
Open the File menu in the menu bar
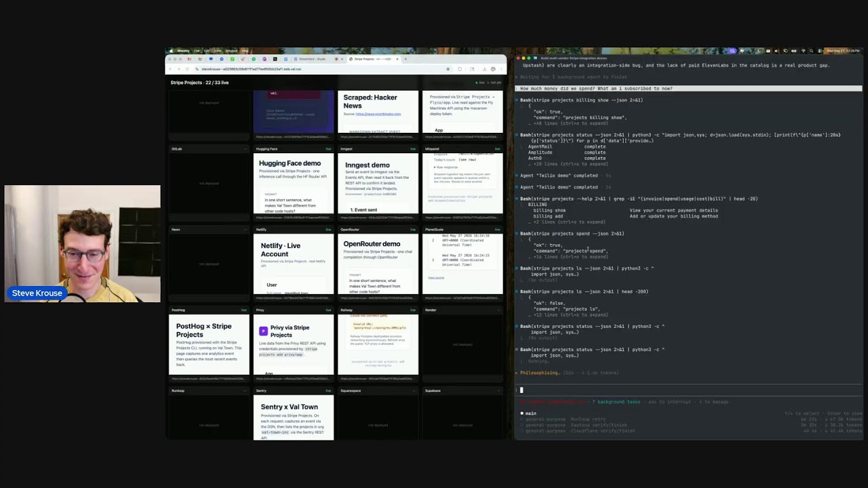click(x=197, y=50)
